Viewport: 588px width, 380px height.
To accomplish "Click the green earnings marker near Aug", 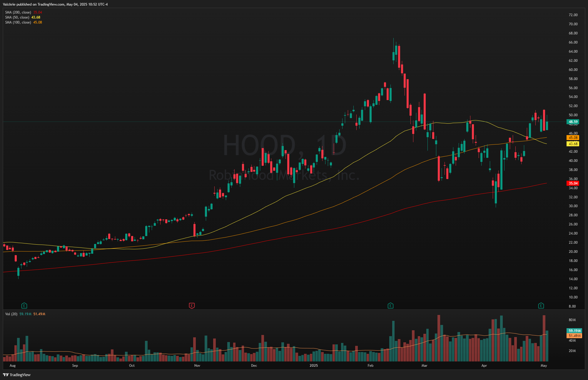I will (x=24, y=306).
